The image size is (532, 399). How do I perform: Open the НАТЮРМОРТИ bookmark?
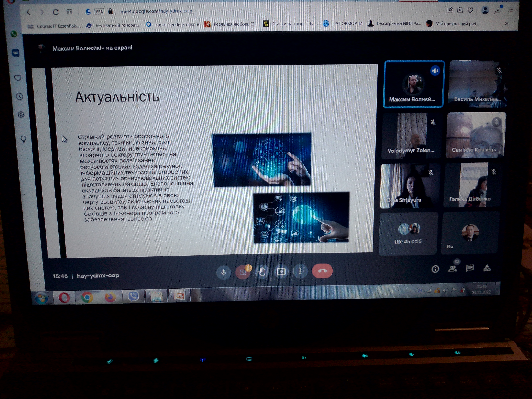tap(343, 23)
